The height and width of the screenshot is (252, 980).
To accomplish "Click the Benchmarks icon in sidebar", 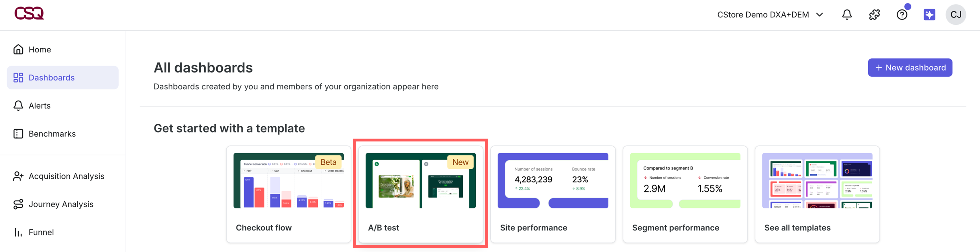I will (18, 134).
